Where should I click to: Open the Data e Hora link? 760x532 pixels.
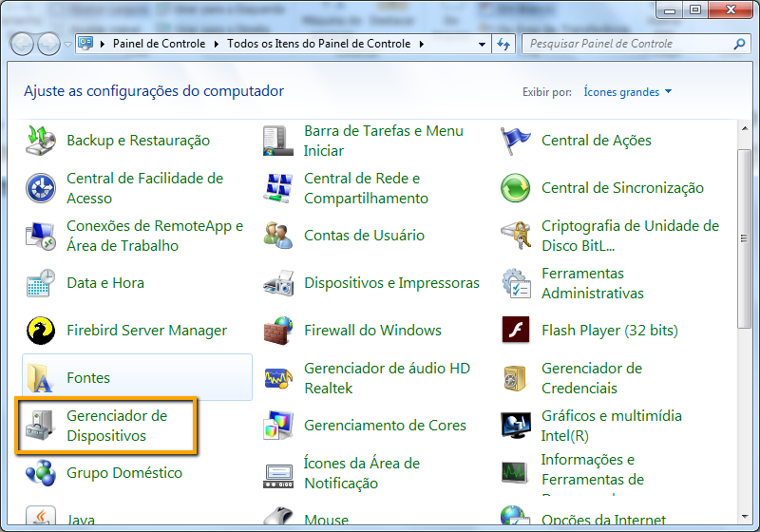click(105, 283)
